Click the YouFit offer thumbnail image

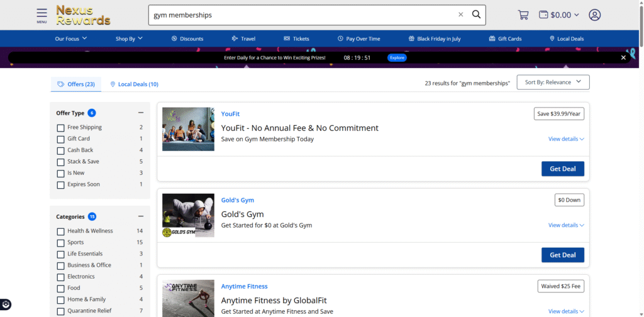tap(188, 129)
